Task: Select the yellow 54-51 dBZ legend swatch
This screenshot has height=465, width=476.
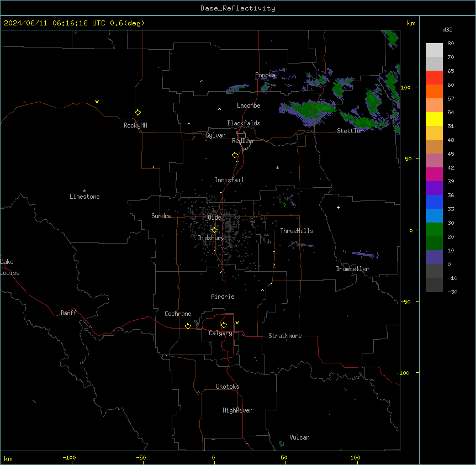Action: [434, 119]
